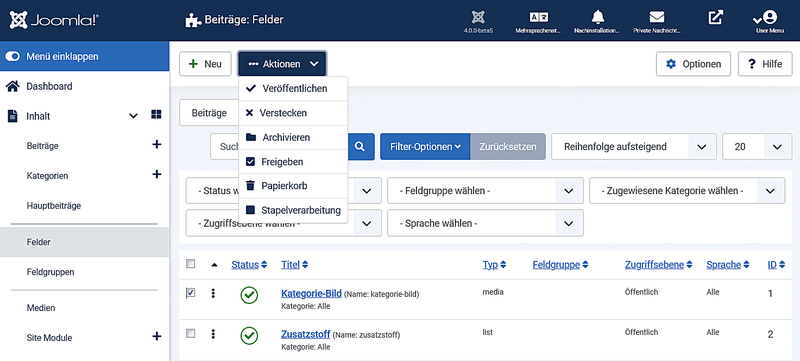Sort by Titel column header
The width and height of the screenshot is (800, 361).
294,265
